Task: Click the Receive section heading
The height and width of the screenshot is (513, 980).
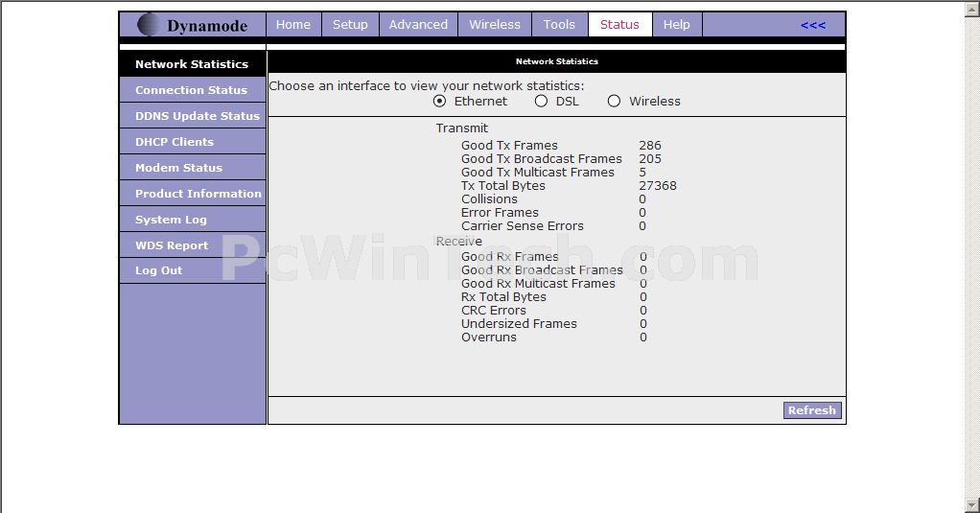Action: click(458, 242)
